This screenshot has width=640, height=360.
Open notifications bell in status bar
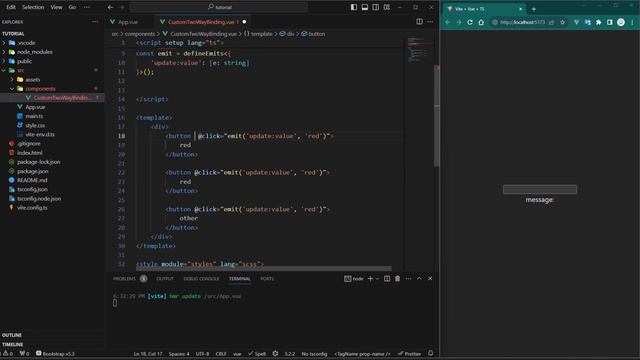[x=430, y=353]
